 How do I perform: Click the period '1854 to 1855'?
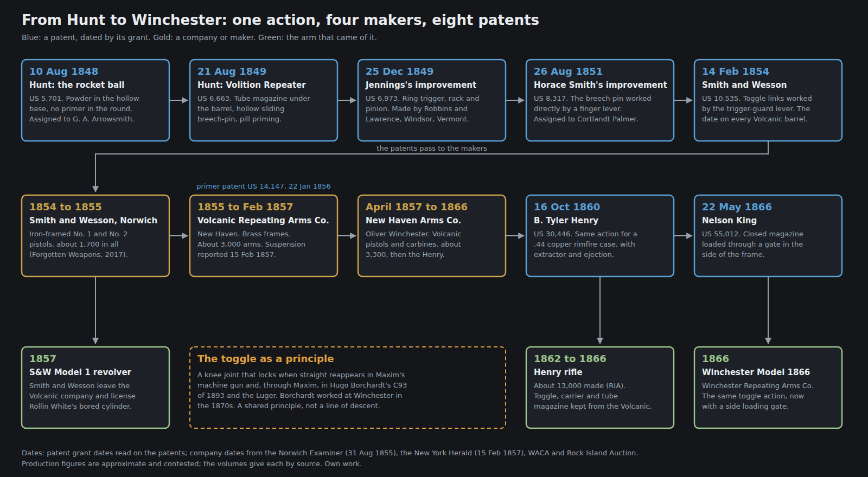(66, 207)
